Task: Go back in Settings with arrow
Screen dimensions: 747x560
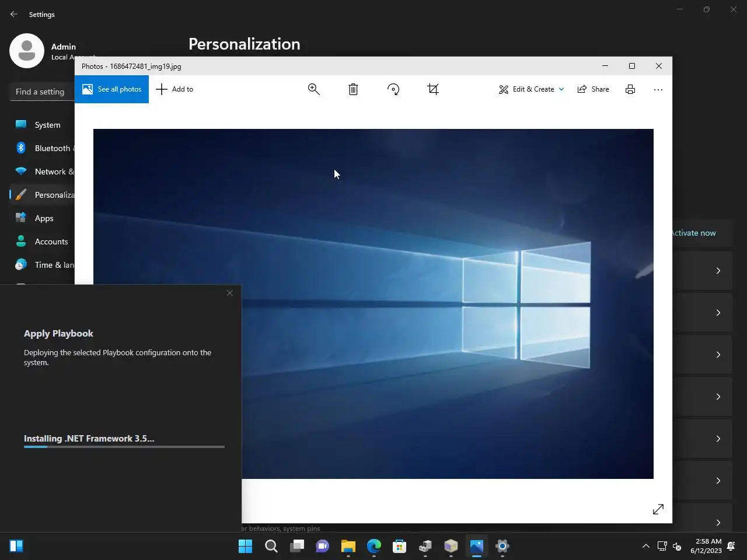Action: click(x=14, y=14)
